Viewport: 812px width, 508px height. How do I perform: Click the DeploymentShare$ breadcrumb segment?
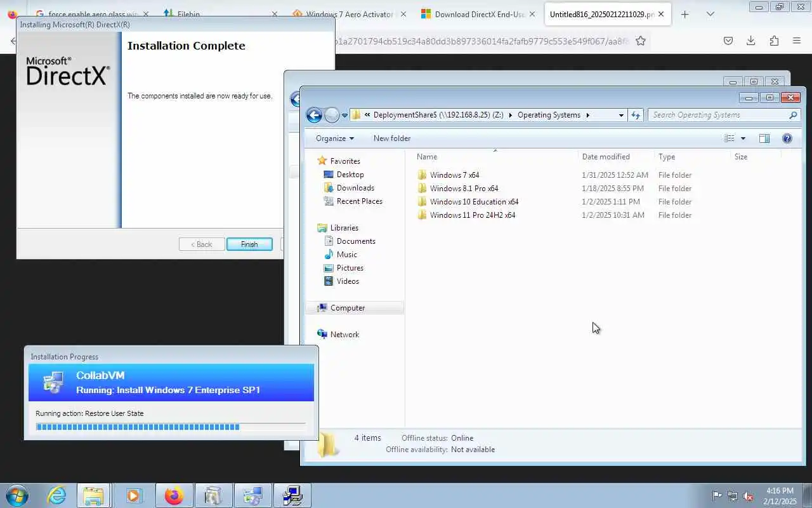pyautogui.click(x=438, y=115)
